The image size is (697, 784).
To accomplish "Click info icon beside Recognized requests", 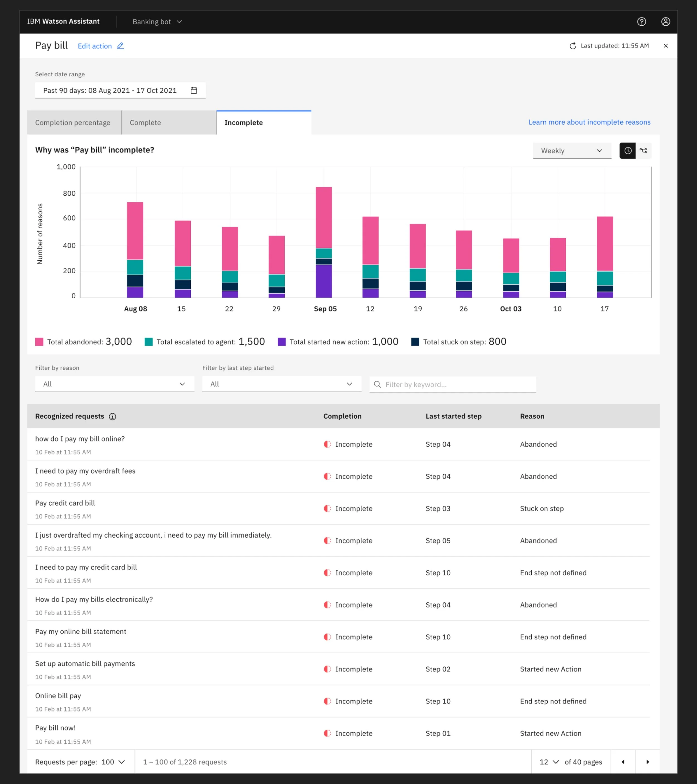I will point(112,417).
